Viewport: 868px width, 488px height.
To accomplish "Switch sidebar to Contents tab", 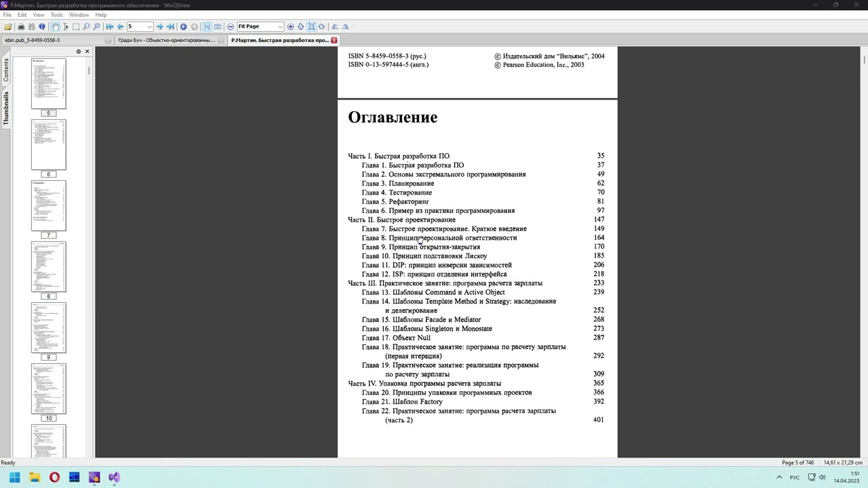I will pos(6,70).
